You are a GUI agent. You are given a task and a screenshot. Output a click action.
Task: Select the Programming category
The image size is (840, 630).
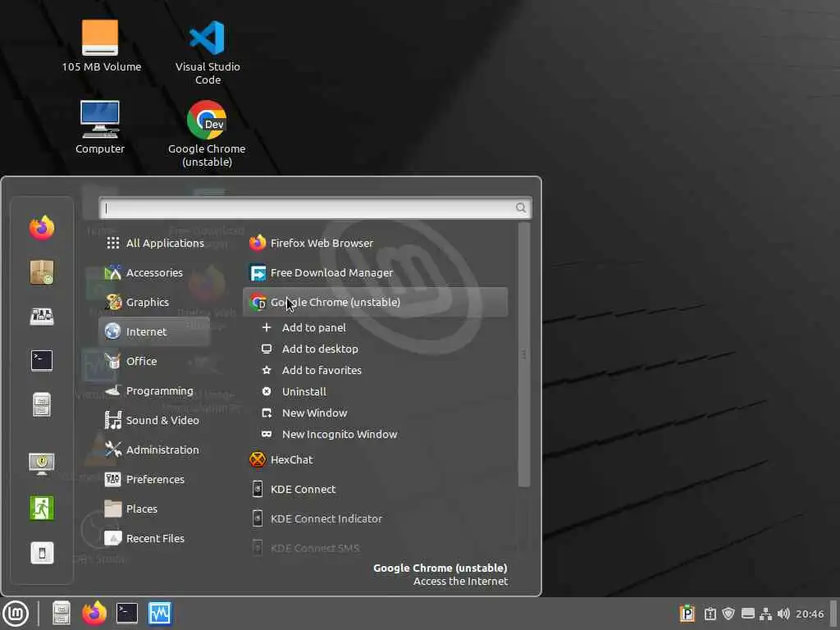(154, 390)
